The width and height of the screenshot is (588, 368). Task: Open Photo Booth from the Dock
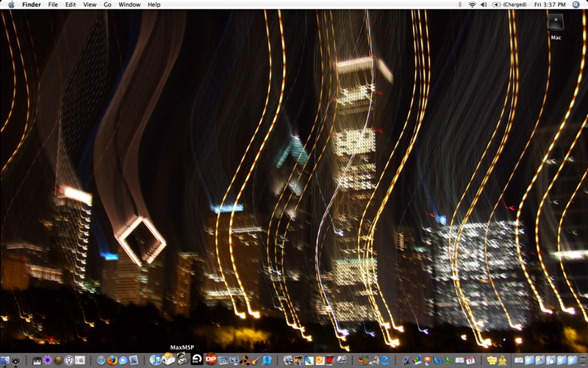pos(330,361)
